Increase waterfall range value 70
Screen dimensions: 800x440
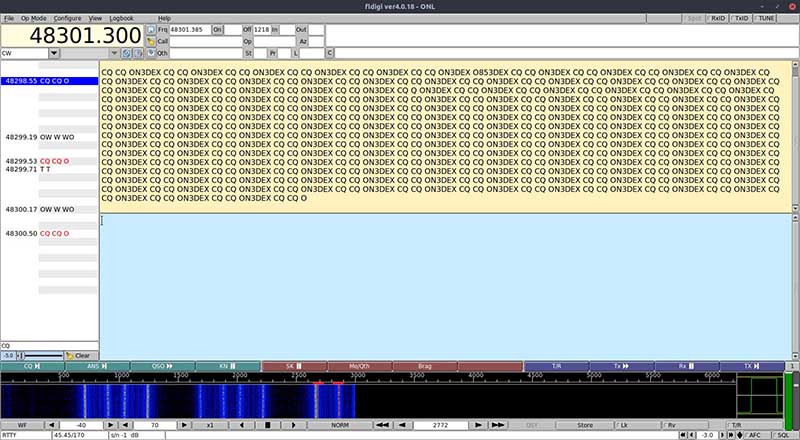185,425
